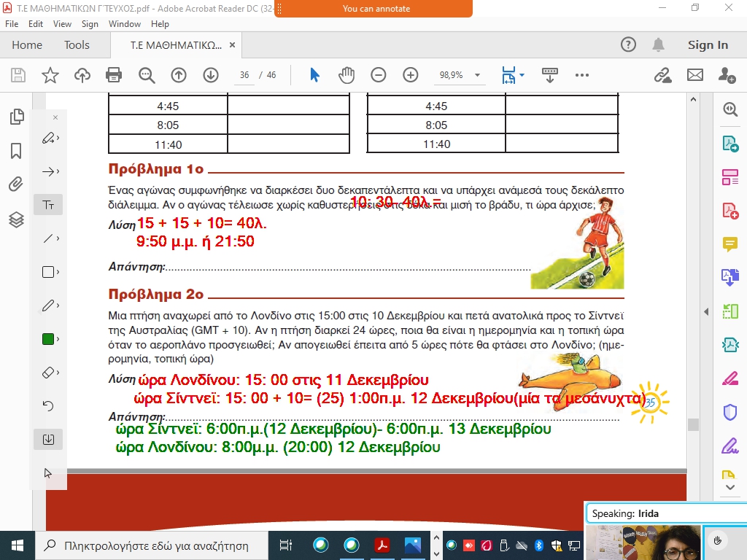Switch to the Home tab
This screenshot has height=560, width=747.
tap(27, 44)
